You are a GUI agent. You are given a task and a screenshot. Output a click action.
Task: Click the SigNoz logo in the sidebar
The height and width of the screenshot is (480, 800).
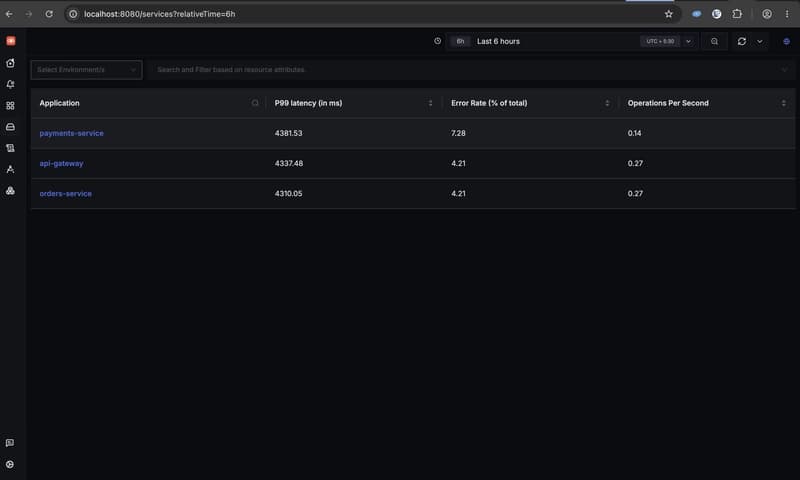11,41
